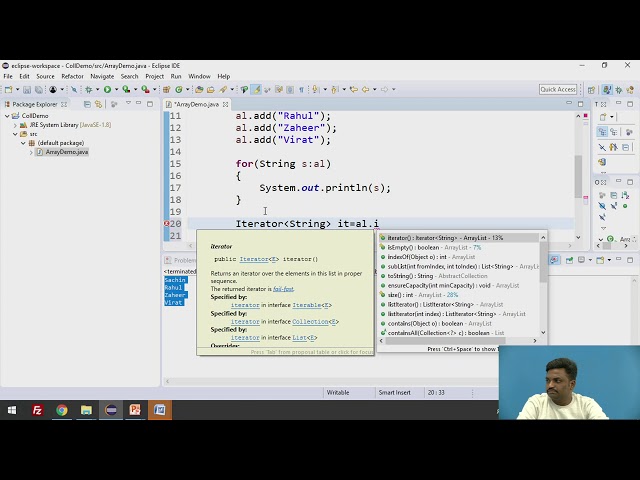640x480 pixels.
Task: Open the Navigate menu
Action: (102, 76)
